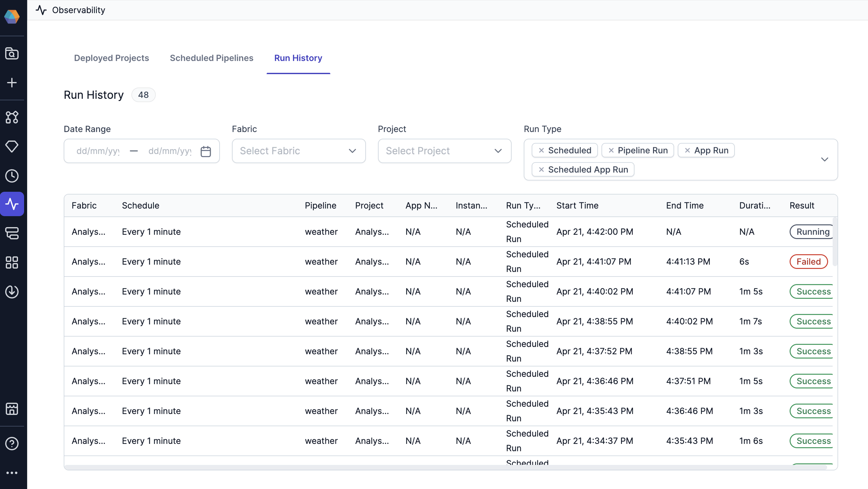Click the start date input field
Screen dimensions: 868x489
[x=98, y=151]
